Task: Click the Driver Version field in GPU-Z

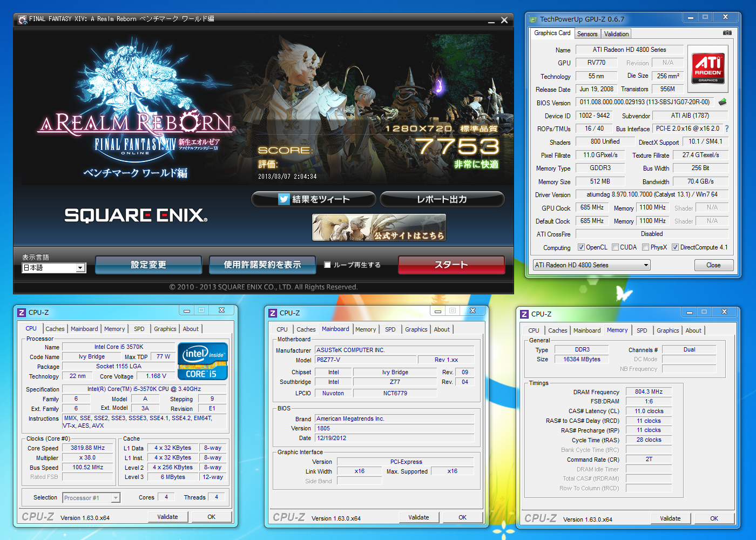Action: pyautogui.click(x=652, y=194)
